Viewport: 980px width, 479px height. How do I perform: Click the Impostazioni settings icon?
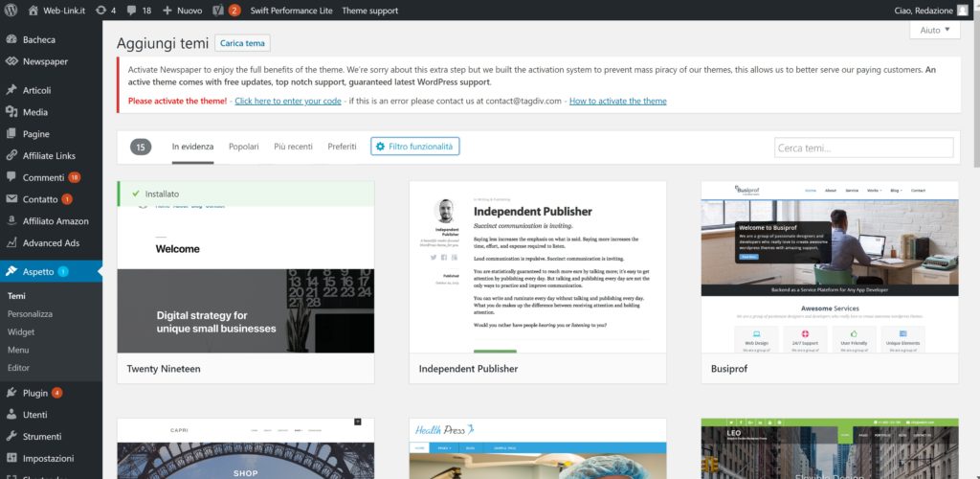click(x=11, y=458)
